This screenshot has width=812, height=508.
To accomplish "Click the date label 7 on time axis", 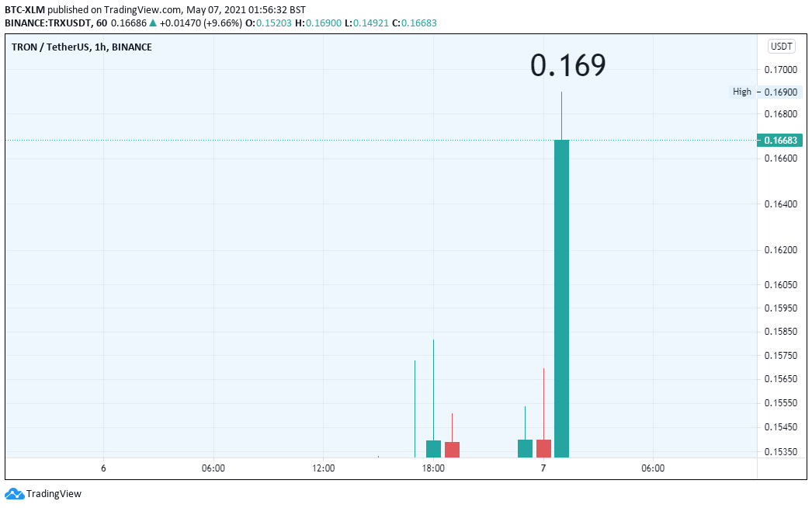I will [543, 468].
